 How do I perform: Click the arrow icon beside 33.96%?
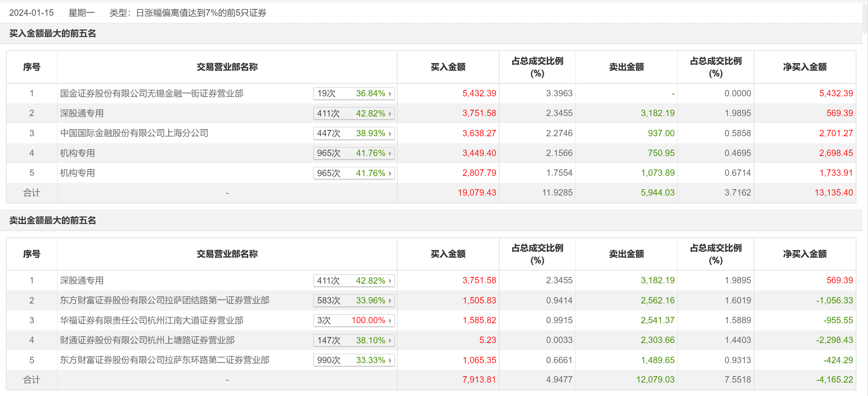[x=390, y=301]
